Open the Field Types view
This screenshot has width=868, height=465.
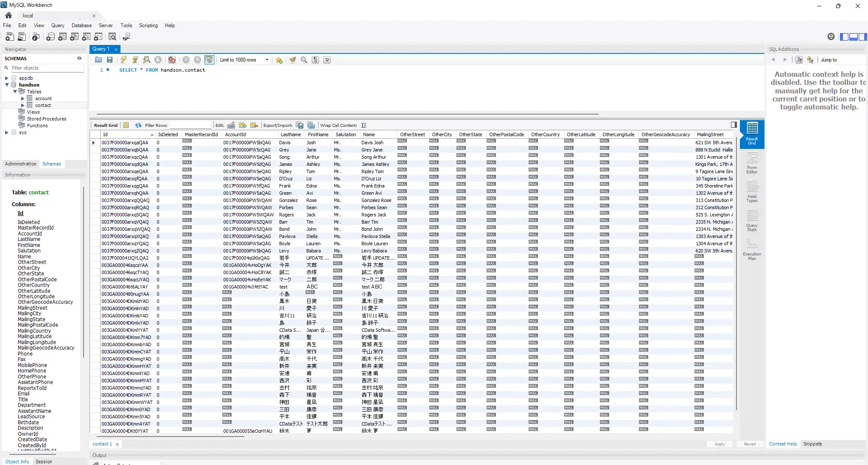click(752, 192)
